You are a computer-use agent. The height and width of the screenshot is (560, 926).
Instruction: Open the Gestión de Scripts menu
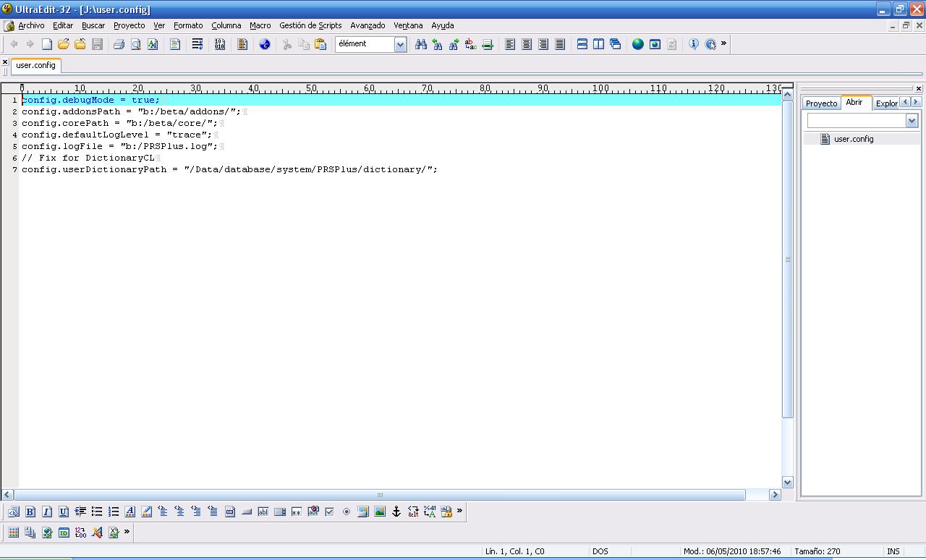coord(310,25)
